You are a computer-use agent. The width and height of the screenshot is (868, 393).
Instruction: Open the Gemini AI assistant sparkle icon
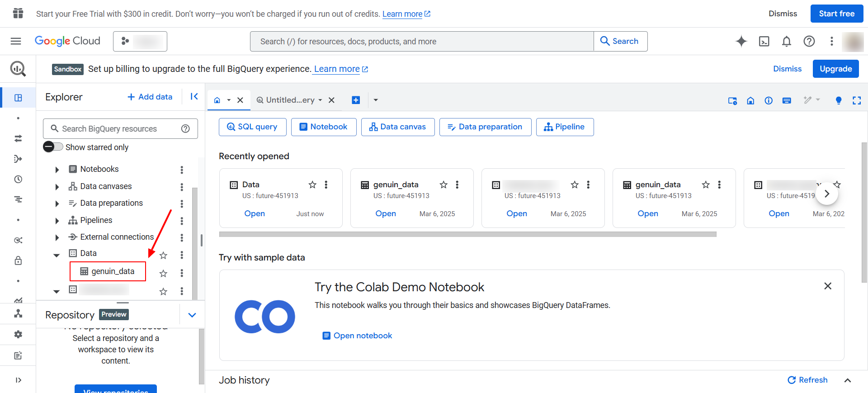point(741,41)
